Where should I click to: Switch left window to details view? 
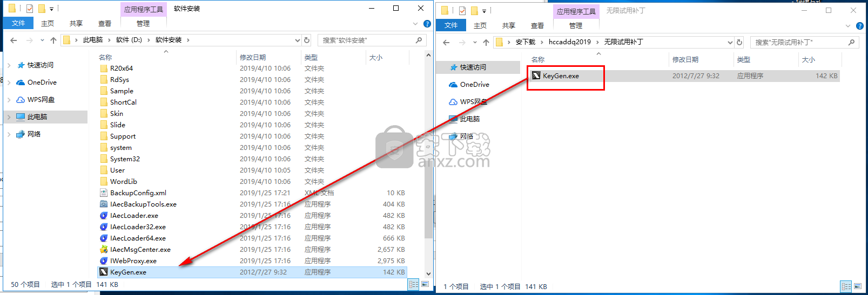coord(414,284)
